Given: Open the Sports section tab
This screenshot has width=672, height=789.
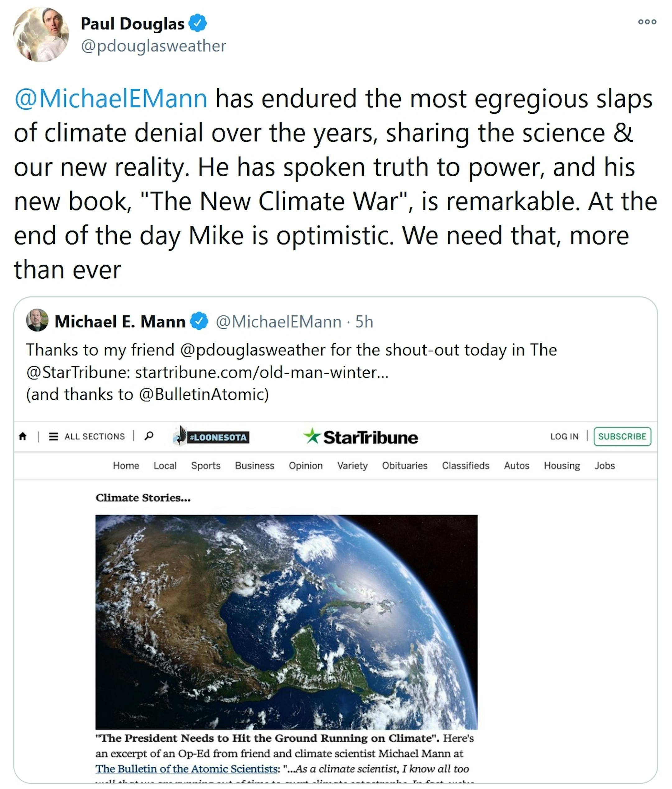Looking at the screenshot, I should 205,465.
